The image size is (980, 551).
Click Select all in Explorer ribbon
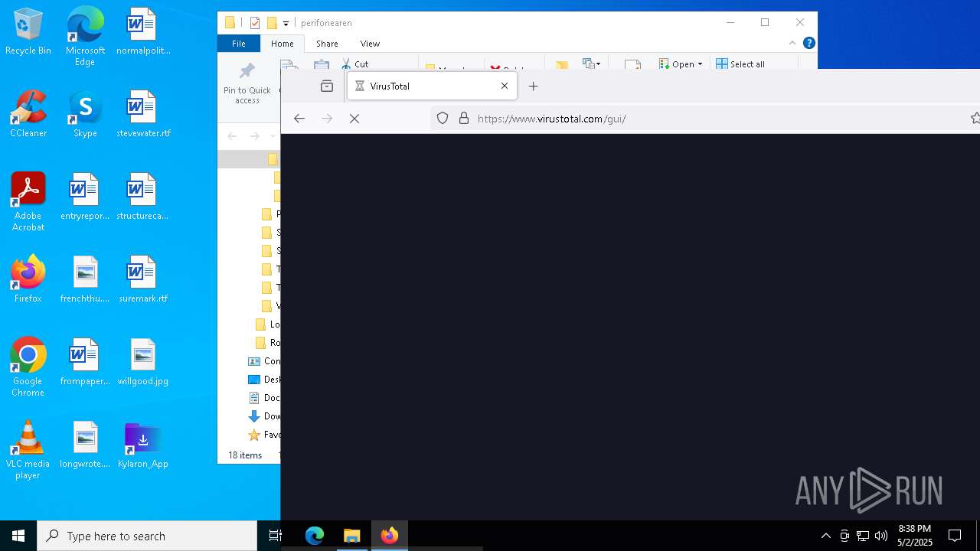740,64
